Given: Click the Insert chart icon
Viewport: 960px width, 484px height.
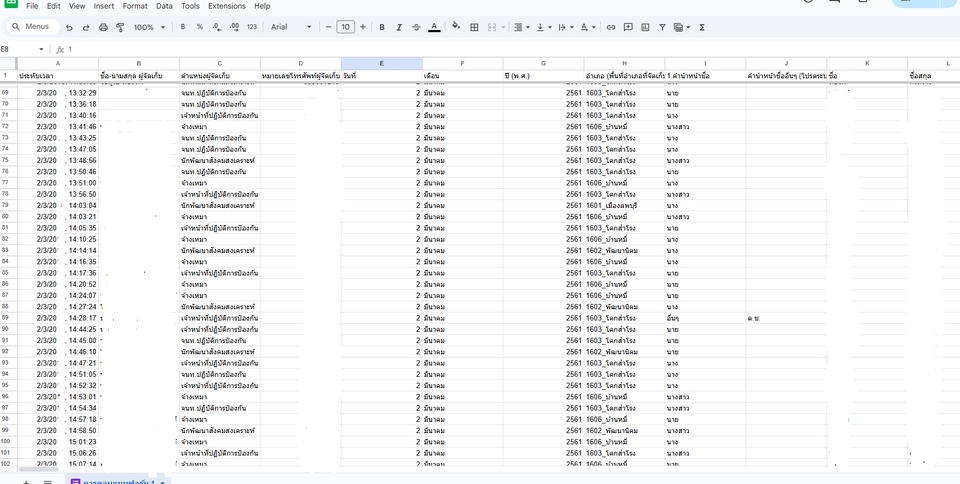Looking at the screenshot, I should (x=645, y=28).
